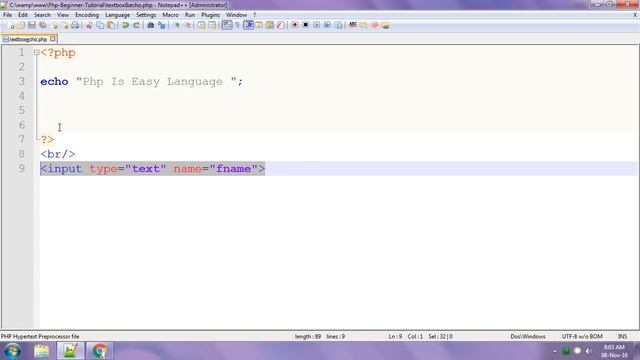Image resolution: width=640 pixels, height=360 pixels.
Task: Print the document using toolbar icon
Action: click(75, 25)
